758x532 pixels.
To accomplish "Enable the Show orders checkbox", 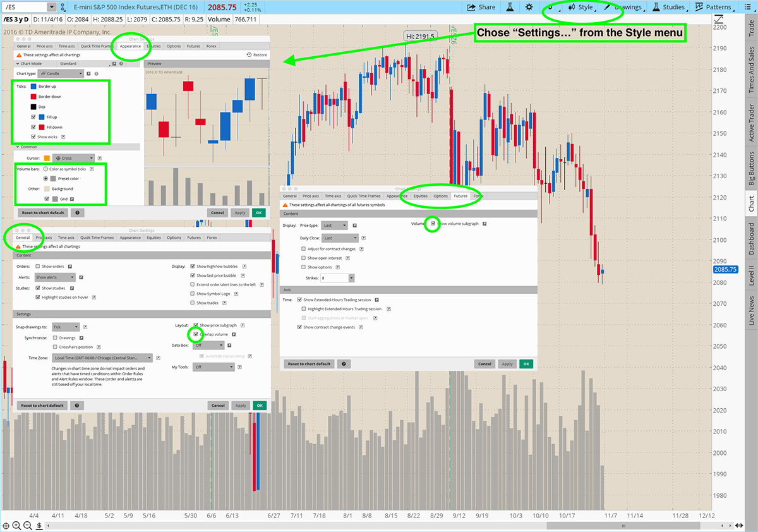I will (38, 266).
